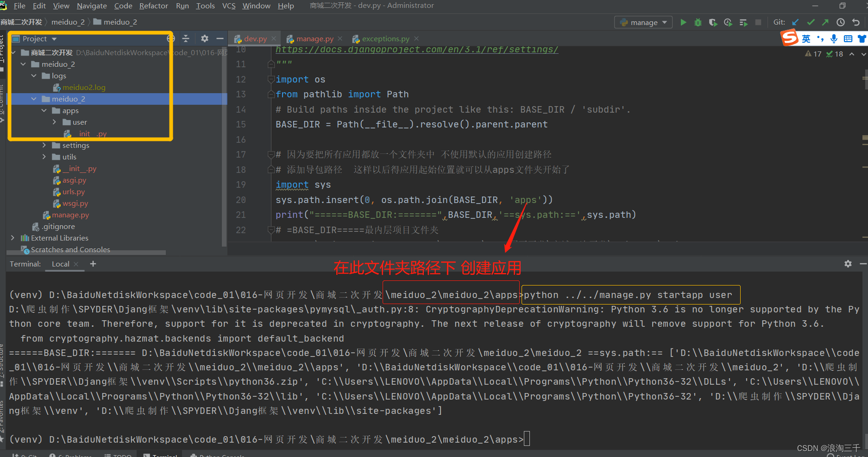Profile the manage configuration
868x457 pixels.
[728, 22]
